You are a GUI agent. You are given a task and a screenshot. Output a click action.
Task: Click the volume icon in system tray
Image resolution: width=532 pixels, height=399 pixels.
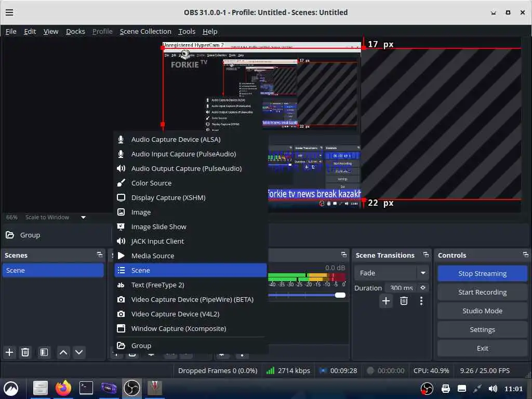pos(493,389)
